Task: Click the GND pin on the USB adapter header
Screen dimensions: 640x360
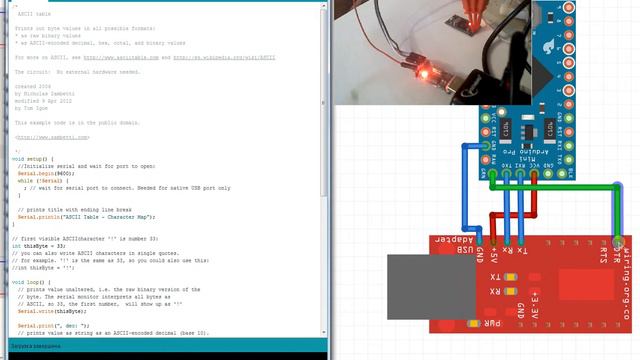Action: 480,242
